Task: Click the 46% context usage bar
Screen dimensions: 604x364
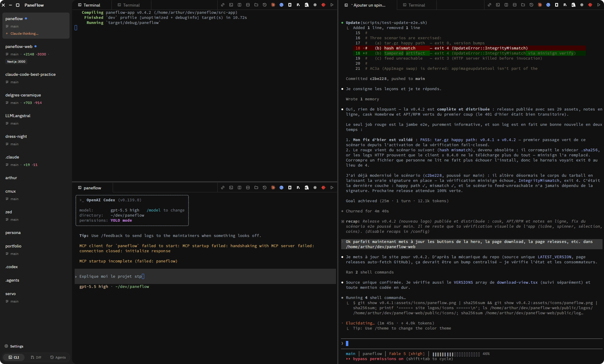Action: pos(456,354)
